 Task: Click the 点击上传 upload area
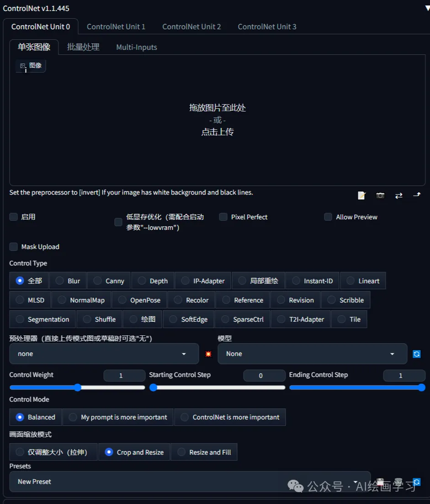pyautogui.click(x=217, y=132)
